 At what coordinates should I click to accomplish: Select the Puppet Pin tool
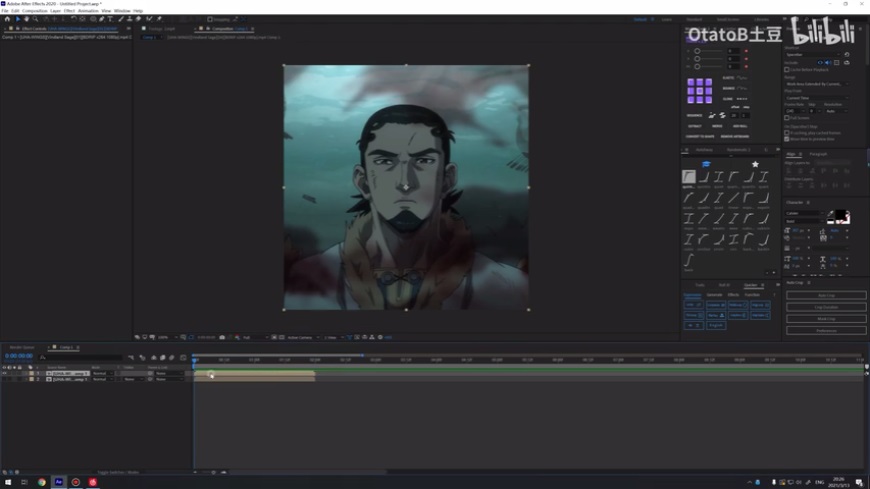click(x=159, y=19)
